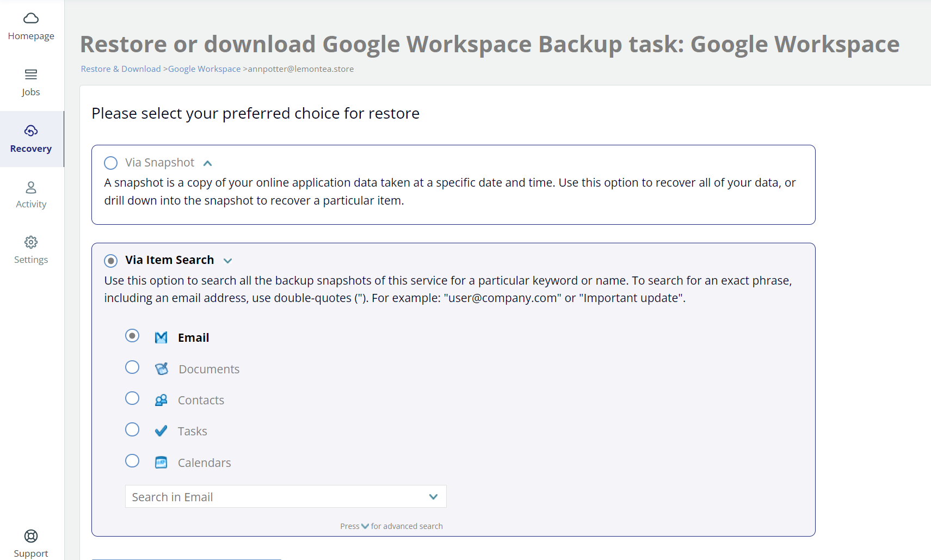Screen dimensions: 931x560
Task: Choose the Contacts radio option
Action: click(132, 398)
